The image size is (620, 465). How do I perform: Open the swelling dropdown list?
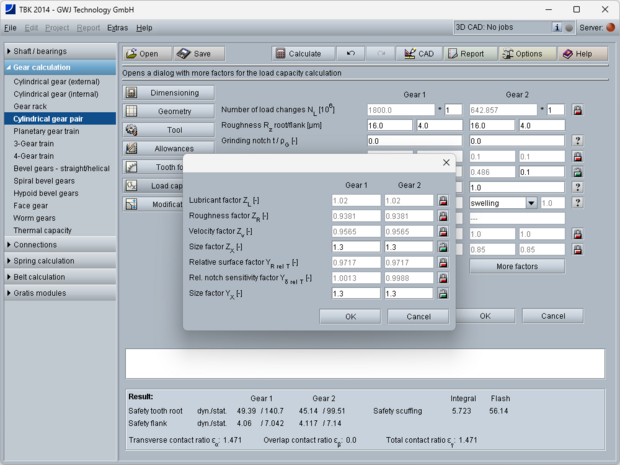pyautogui.click(x=531, y=203)
